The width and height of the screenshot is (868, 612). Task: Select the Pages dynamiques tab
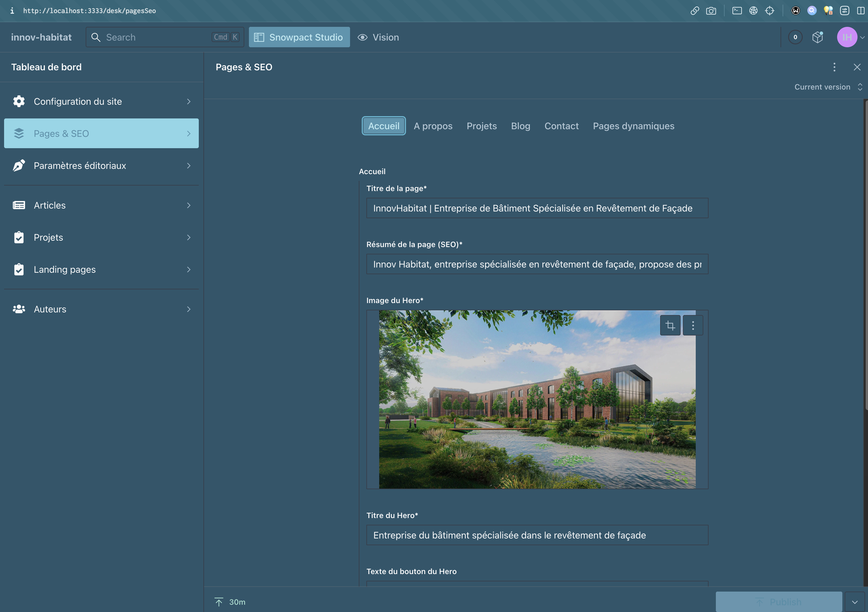point(633,126)
